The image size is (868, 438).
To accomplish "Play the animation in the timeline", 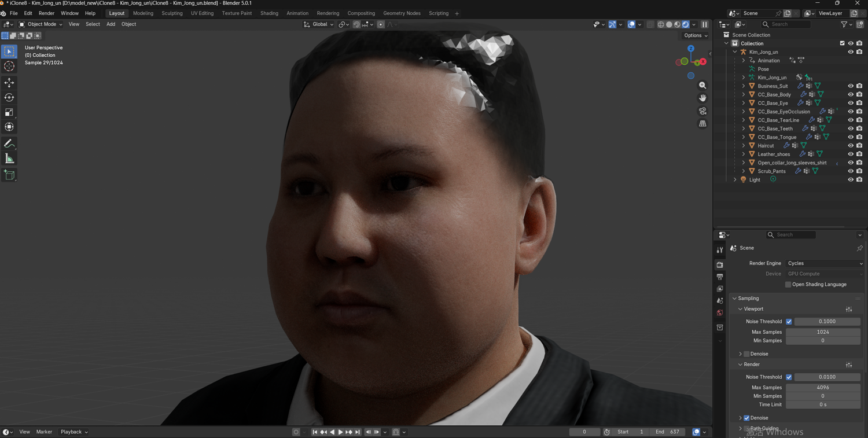I will click(340, 432).
